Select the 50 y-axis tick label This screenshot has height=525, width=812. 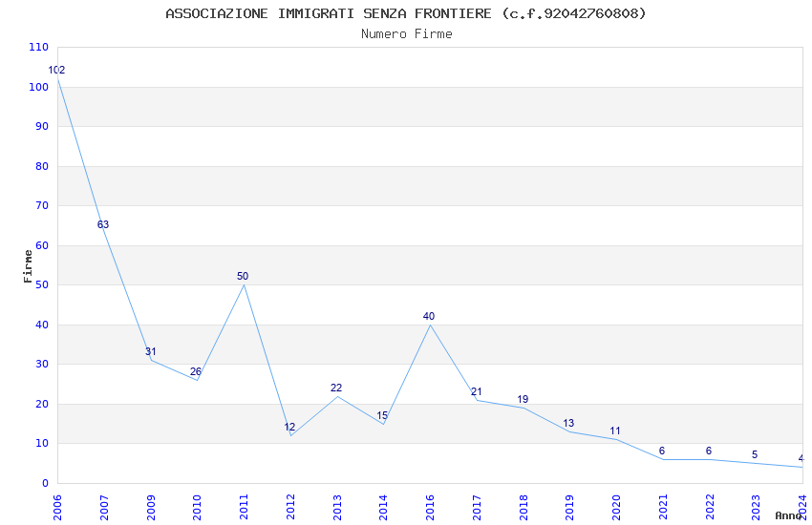tap(42, 285)
